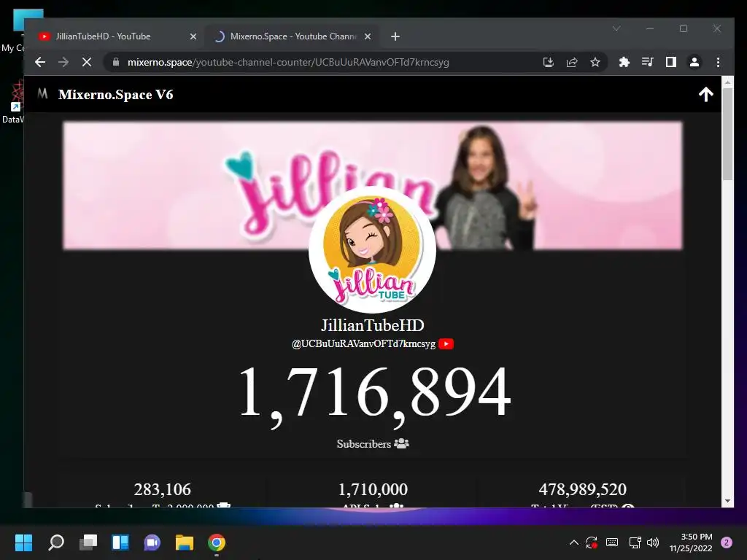This screenshot has height=560, width=747.
Task: Expand the hidden system tray icons
Action: (x=573, y=542)
